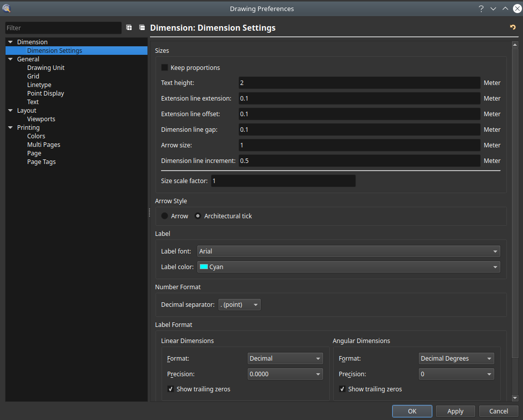This screenshot has width=523, height=420.
Task: Open Linear Dimensions Precision dropdown
Action: [x=285, y=374]
